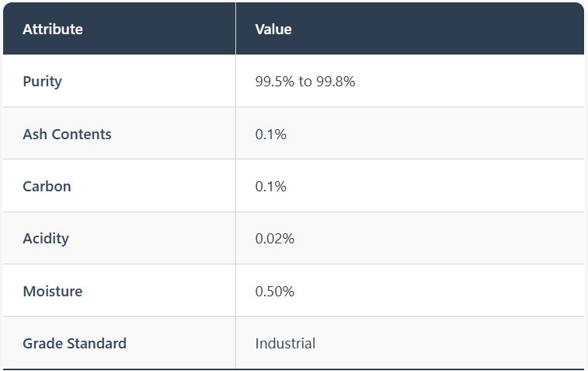The image size is (588, 371).
Task: Select the Grade Standard label cell
Action: 75,343
